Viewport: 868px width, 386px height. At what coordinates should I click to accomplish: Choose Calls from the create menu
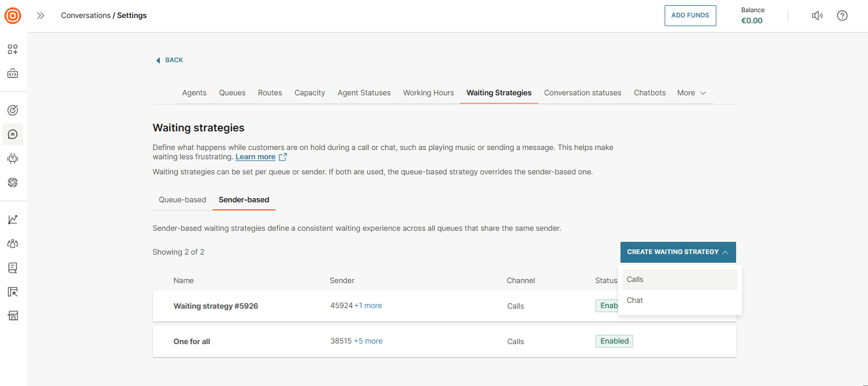(x=680, y=280)
